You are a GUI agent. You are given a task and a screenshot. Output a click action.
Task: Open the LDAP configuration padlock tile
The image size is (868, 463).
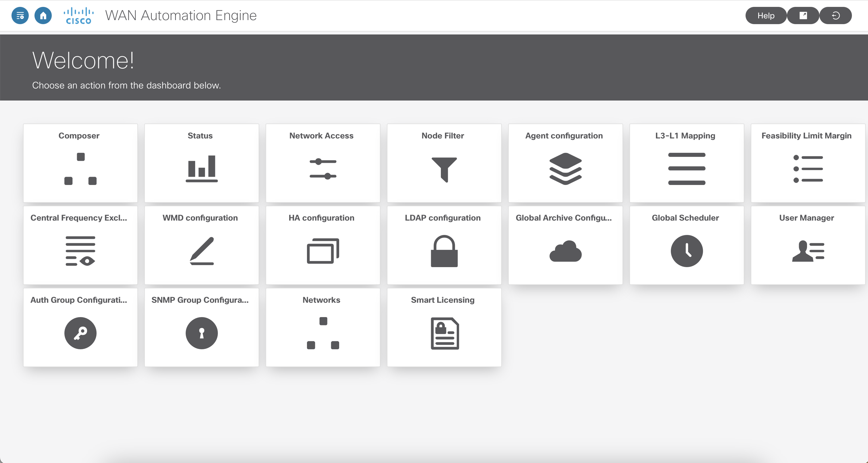(x=444, y=245)
